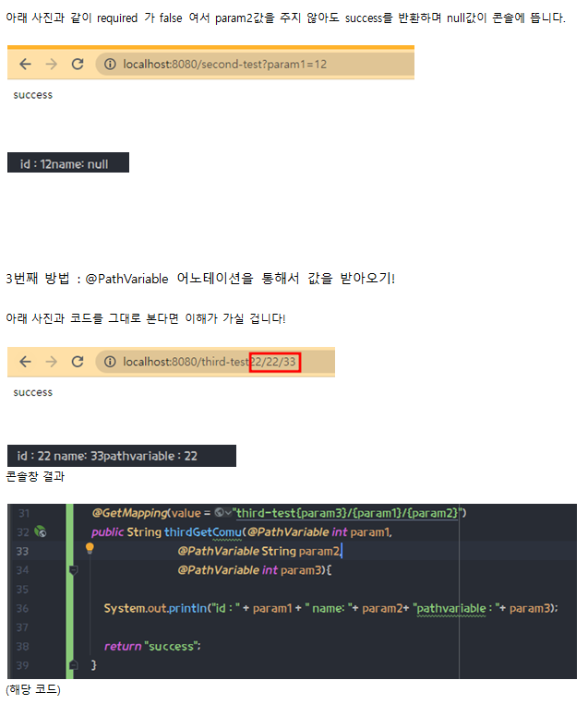Image resolution: width=588 pixels, height=704 pixels.
Task: Click site info icon beside third-test URL
Action: click(110, 362)
